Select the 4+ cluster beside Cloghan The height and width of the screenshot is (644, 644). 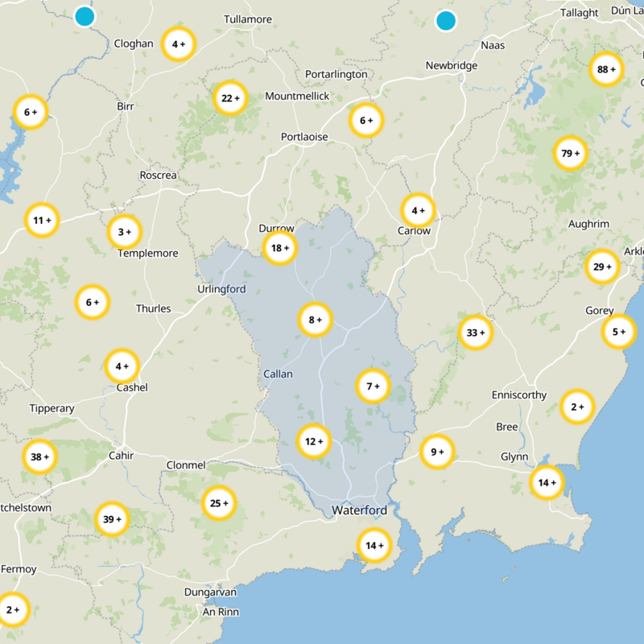pyautogui.click(x=178, y=44)
